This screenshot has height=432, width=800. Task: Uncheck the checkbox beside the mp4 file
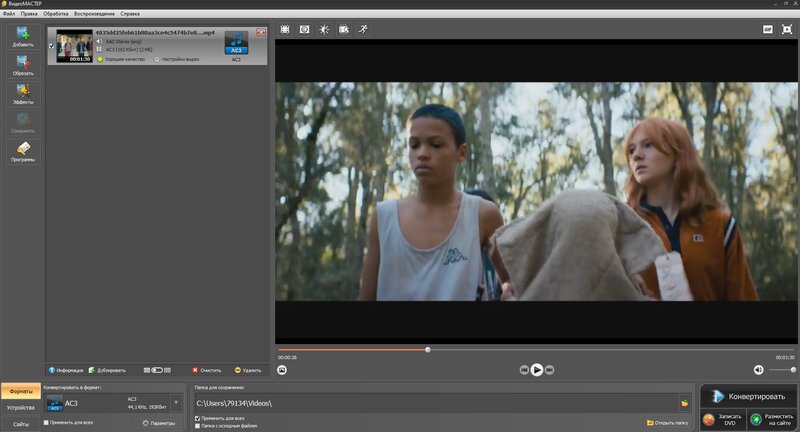click(52, 46)
